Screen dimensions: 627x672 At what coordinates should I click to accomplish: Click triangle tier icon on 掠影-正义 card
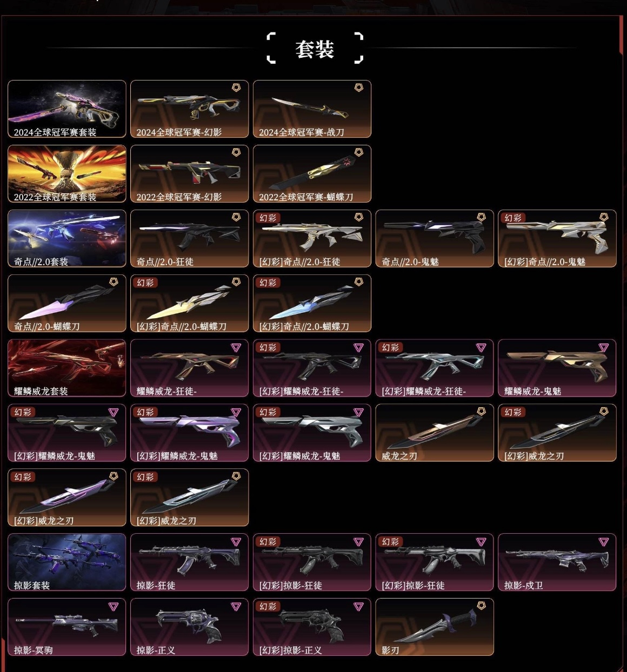tap(236, 606)
